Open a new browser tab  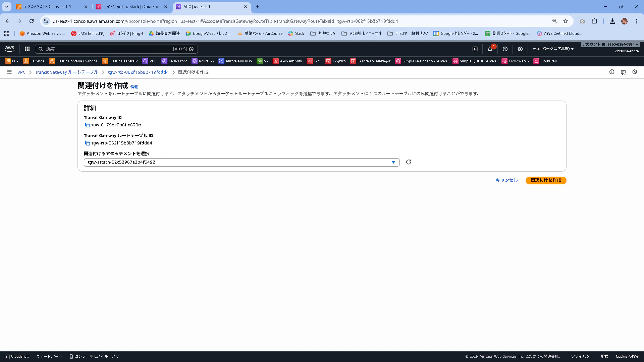point(258,7)
